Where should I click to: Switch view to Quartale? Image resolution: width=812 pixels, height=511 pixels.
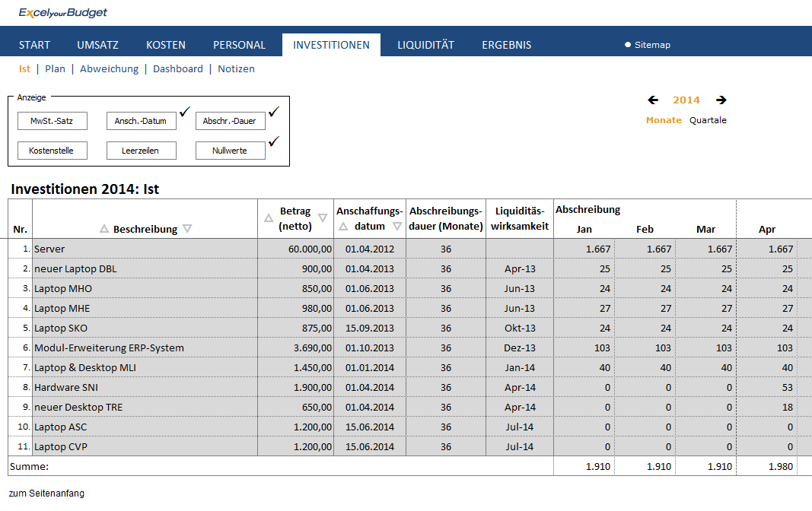point(708,120)
